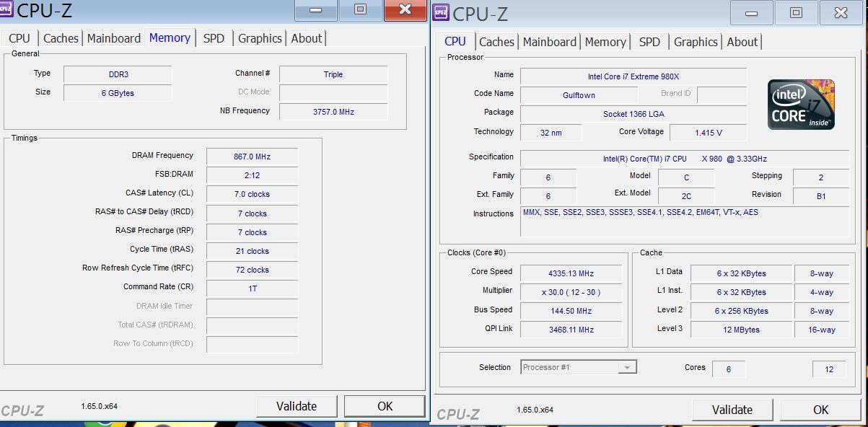Close the Memory CPU-Z window

coord(405,9)
